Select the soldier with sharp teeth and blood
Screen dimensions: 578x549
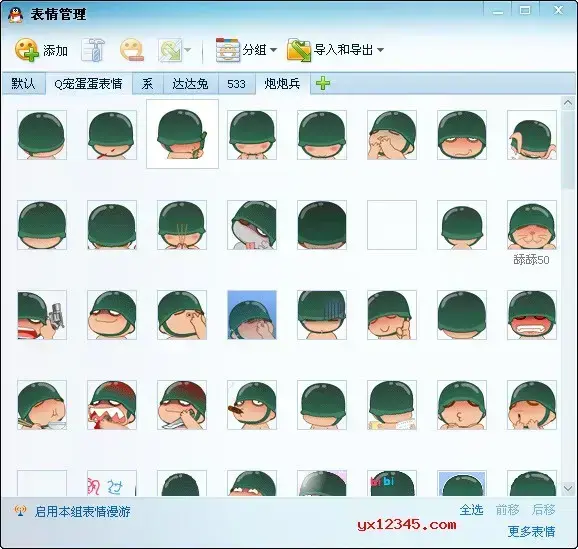pos(112,405)
